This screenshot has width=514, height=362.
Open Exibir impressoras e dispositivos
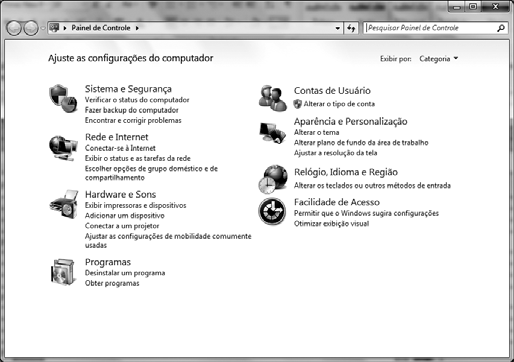point(135,205)
